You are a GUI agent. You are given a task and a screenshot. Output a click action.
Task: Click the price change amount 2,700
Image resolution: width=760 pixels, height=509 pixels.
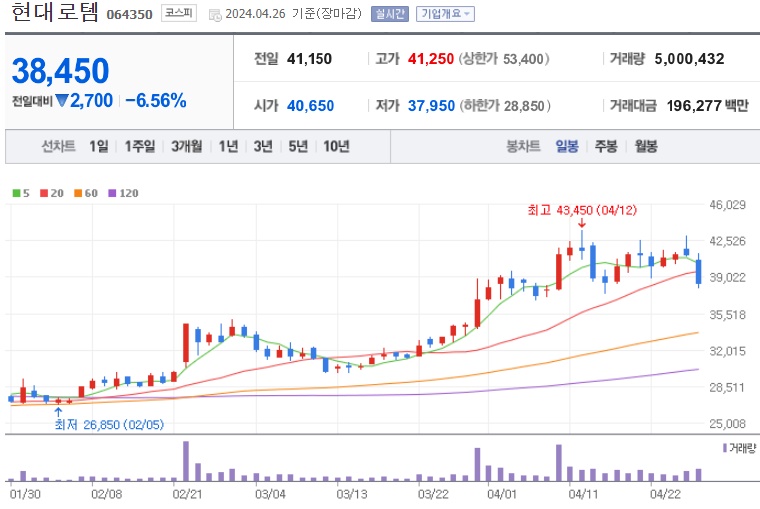92,101
